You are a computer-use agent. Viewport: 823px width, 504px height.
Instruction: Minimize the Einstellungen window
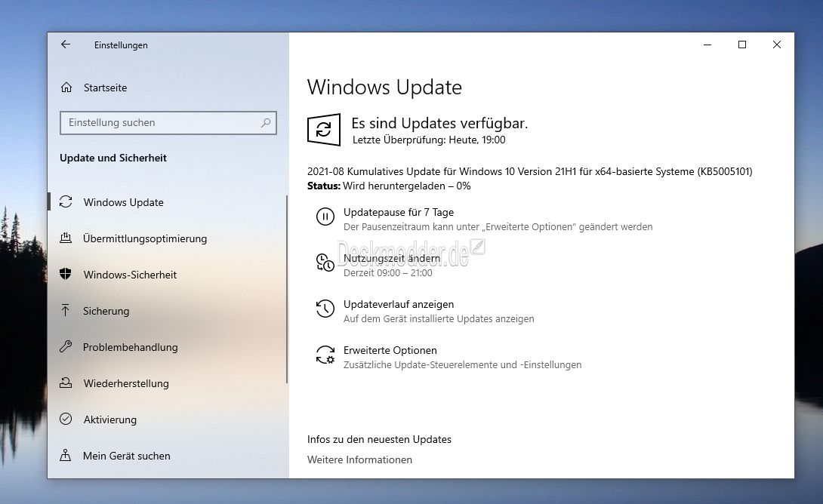(x=707, y=45)
